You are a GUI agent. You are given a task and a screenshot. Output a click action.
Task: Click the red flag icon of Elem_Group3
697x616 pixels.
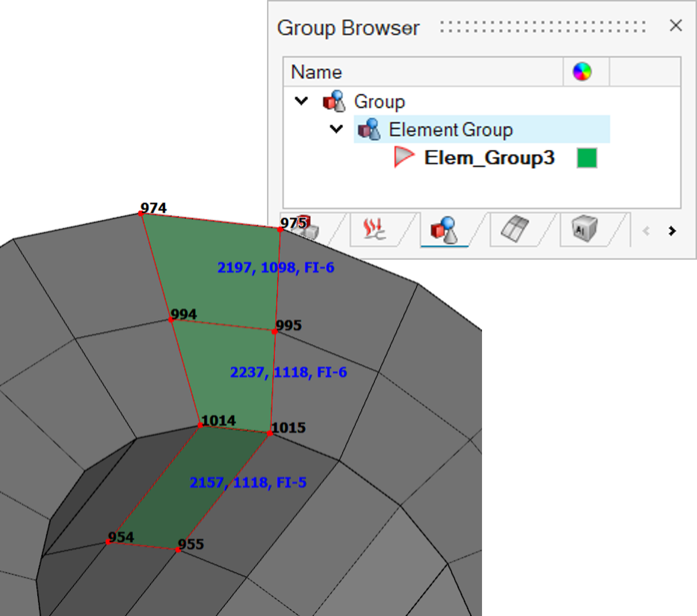point(404,157)
